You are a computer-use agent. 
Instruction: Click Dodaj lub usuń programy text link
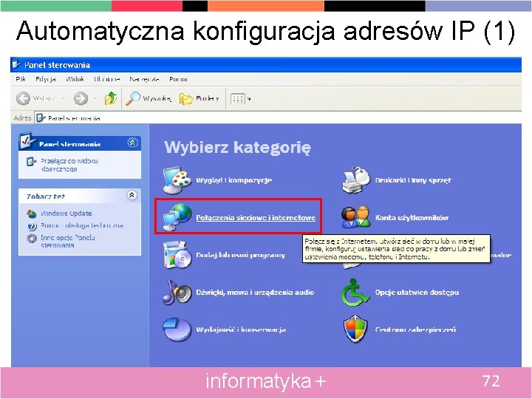241,255
